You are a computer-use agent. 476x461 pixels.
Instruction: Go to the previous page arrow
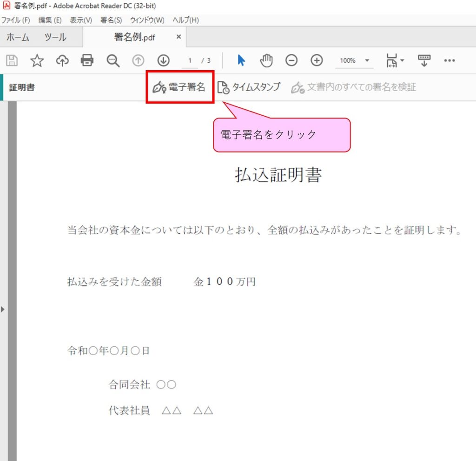[139, 60]
